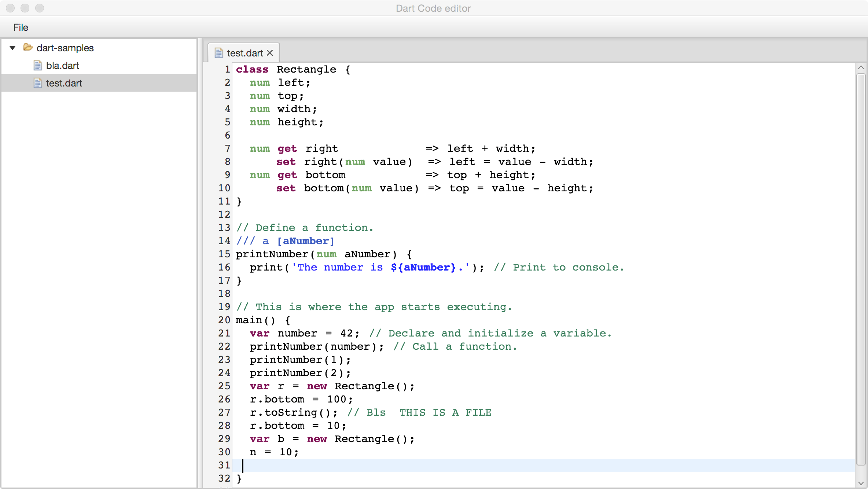868x489 pixels.
Task: Click line number 21
Action: pos(223,333)
